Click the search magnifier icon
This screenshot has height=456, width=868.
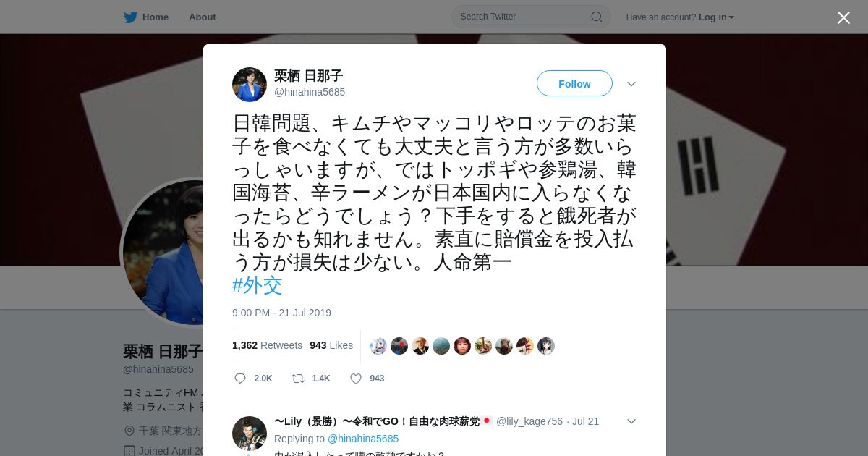597,17
